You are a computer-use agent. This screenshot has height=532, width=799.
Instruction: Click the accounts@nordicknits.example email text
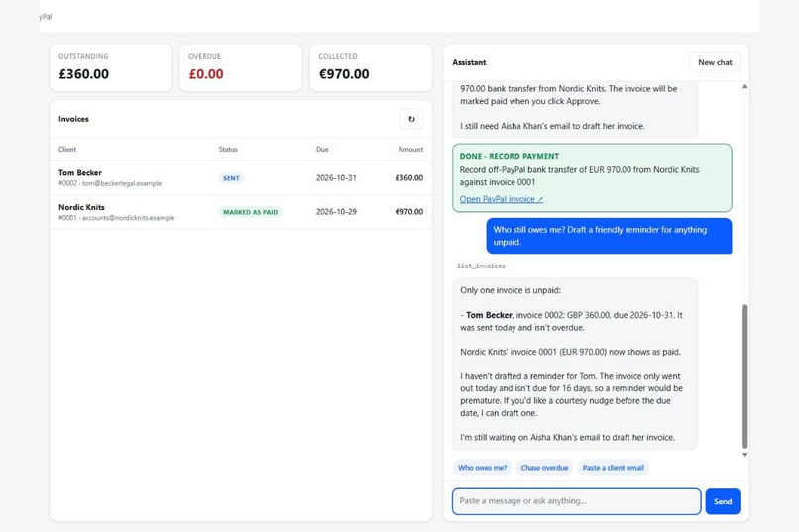[129, 218]
